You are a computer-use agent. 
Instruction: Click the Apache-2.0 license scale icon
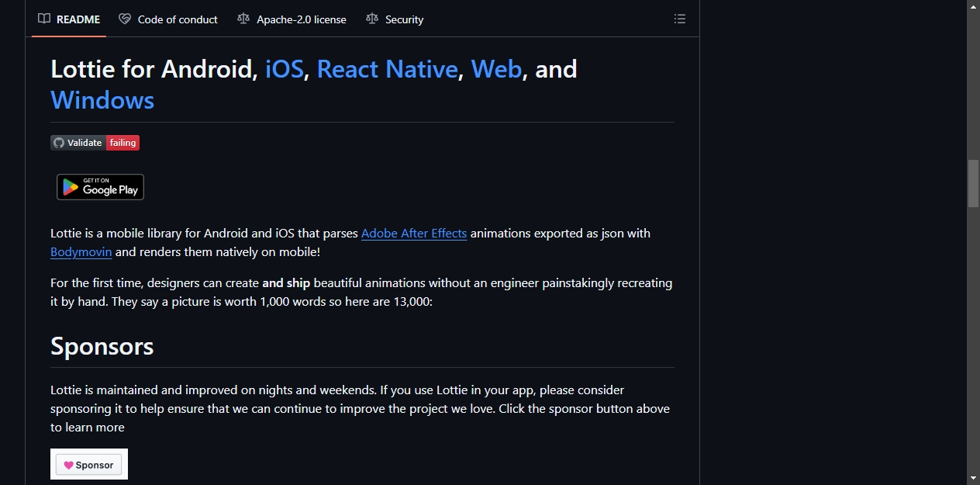click(243, 19)
